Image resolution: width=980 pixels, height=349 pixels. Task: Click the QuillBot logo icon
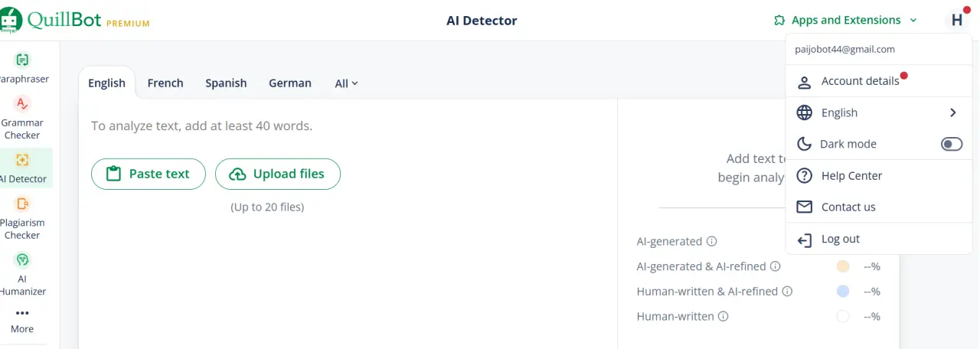tap(11, 20)
